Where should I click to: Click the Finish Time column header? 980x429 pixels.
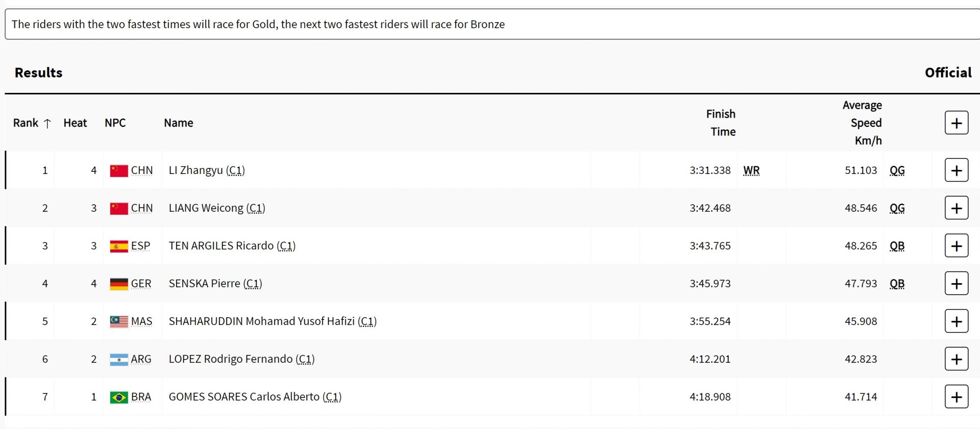point(721,123)
